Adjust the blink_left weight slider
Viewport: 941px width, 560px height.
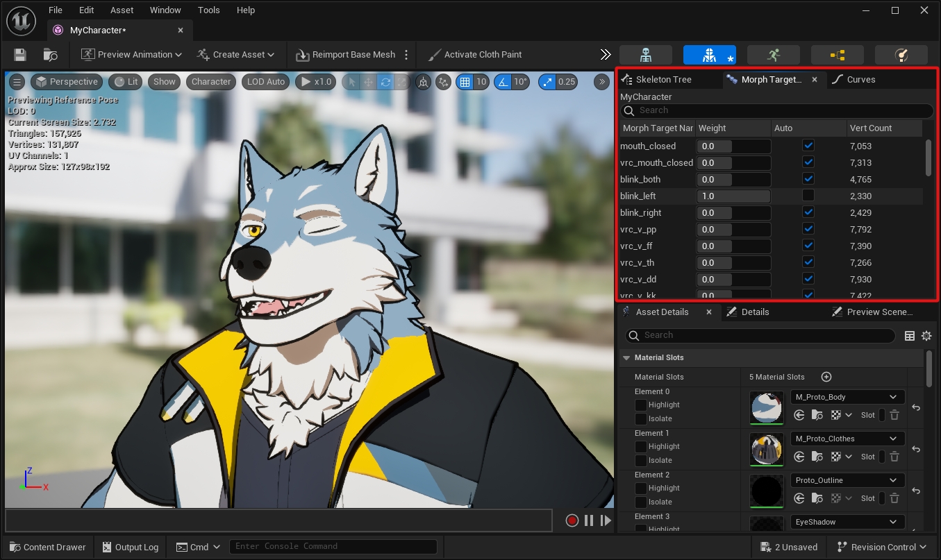click(x=733, y=196)
